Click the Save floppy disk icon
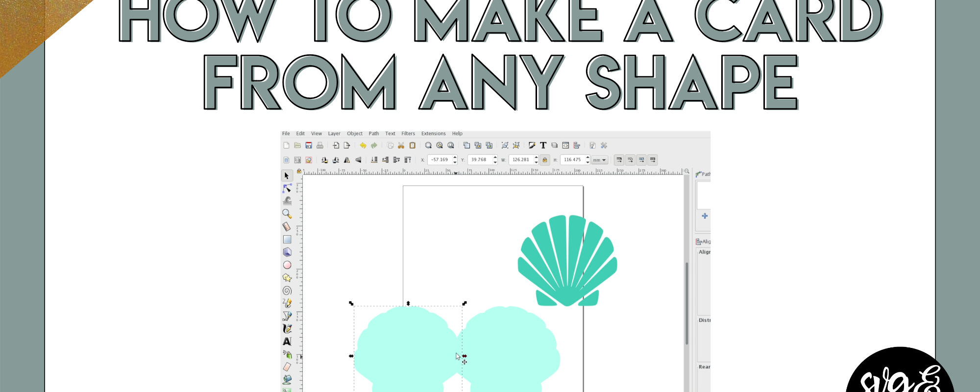 pyautogui.click(x=309, y=145)
